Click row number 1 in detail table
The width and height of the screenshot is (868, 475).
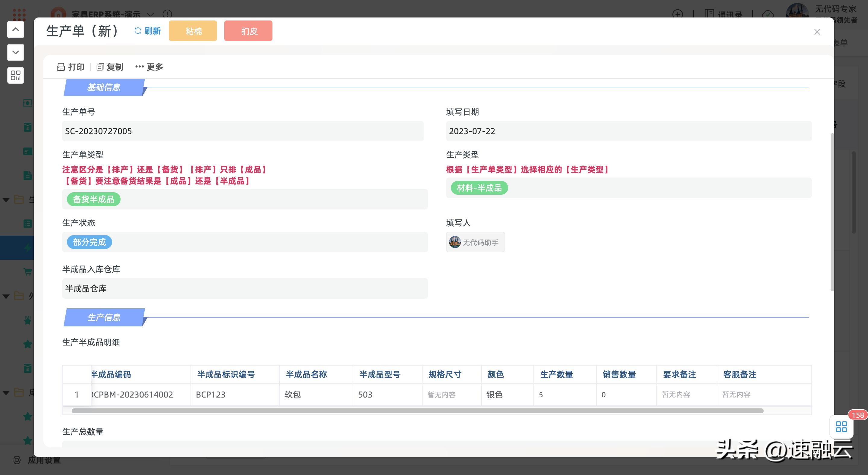click(77, 395)
